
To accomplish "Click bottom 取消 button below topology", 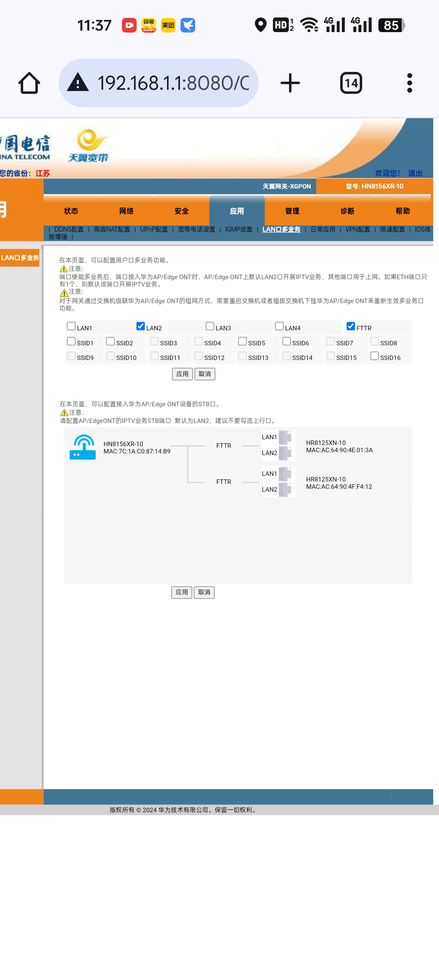I will tap(204, 592).
